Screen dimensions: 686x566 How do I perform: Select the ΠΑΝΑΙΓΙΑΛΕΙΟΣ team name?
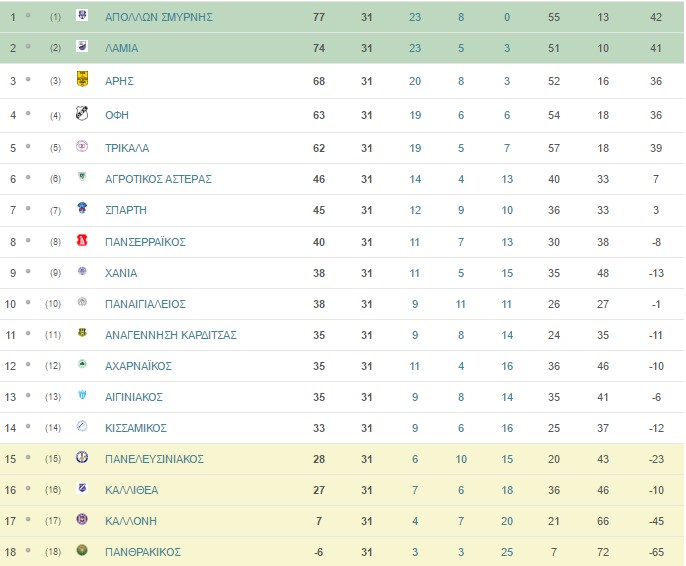(x=145, y=304)
